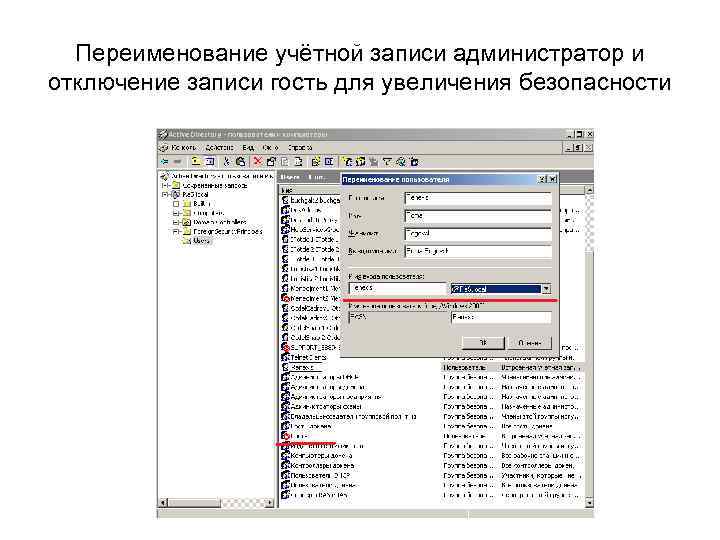The width and height of the screenshot is (720, 540).
Task: Open the Справка menu
Action: pos(300,148)
